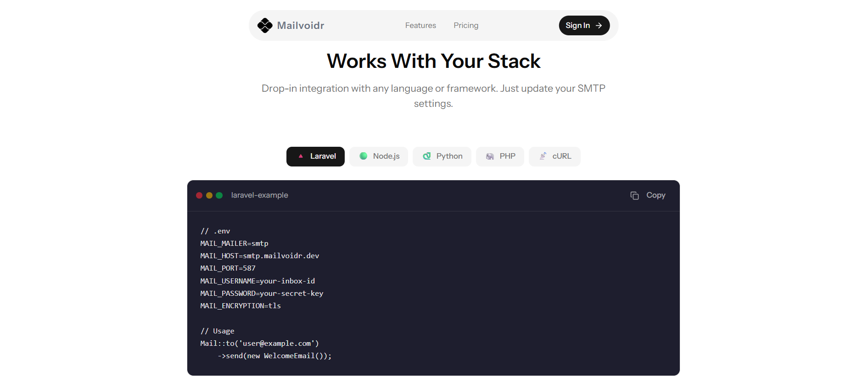The height and width of the screenshot is (377, 868).
Task: Click the PHP elephant icon
Action: tap(490, 156)
